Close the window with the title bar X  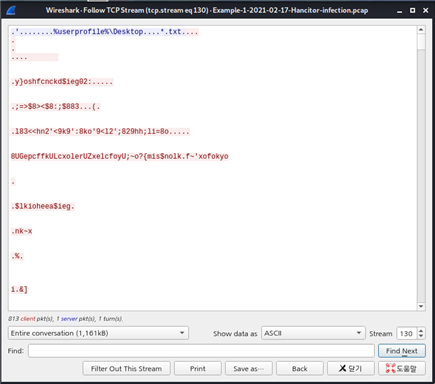coord(426,10)
